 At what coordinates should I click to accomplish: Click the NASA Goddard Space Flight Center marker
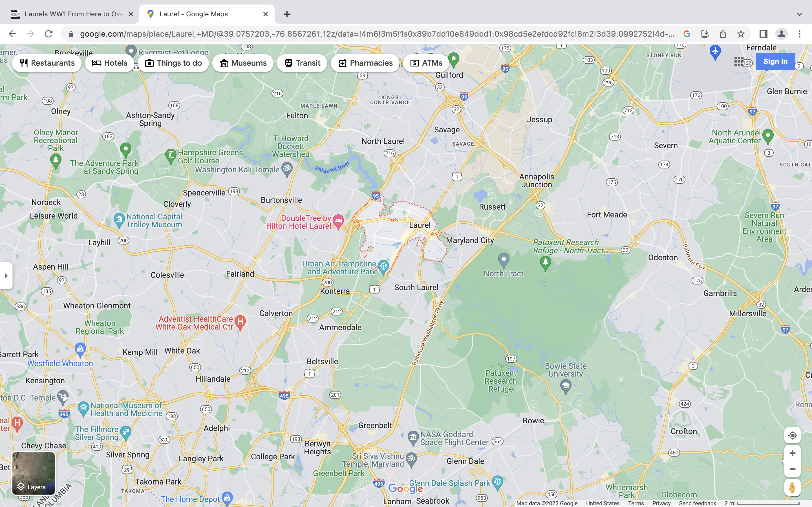[x=413, y=437]
